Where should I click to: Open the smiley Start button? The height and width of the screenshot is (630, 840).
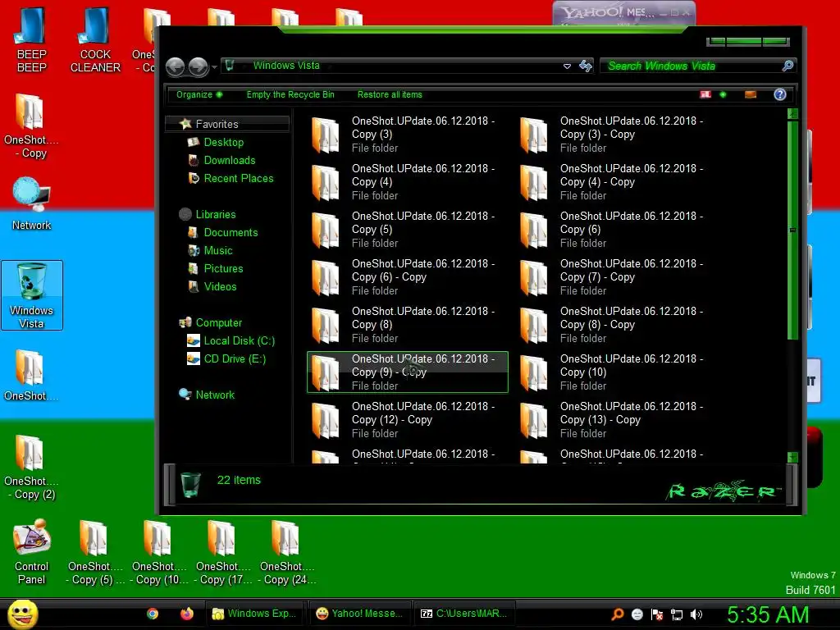(22, 614)
